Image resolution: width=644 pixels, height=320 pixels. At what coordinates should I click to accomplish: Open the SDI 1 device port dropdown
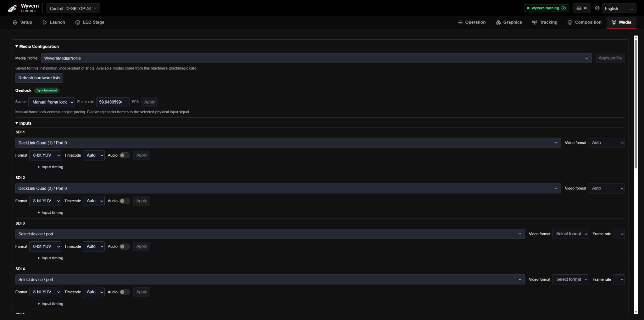coord(288,143)
